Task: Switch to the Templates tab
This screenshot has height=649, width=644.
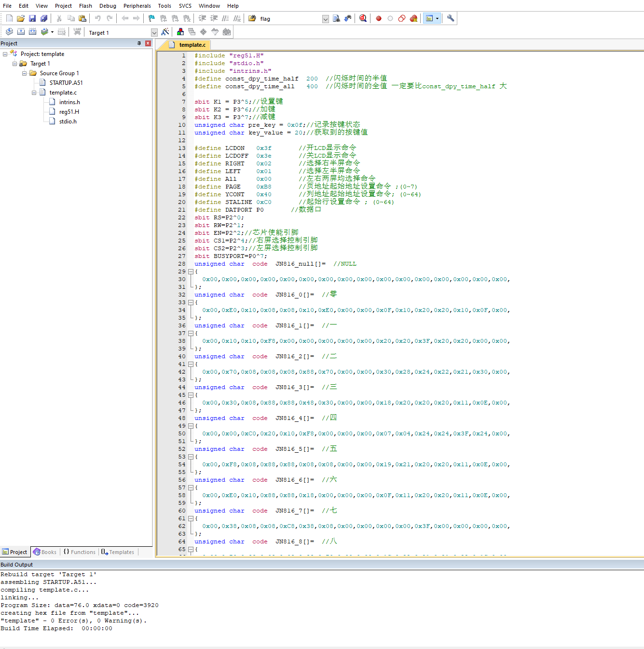Action: (118, 552)
